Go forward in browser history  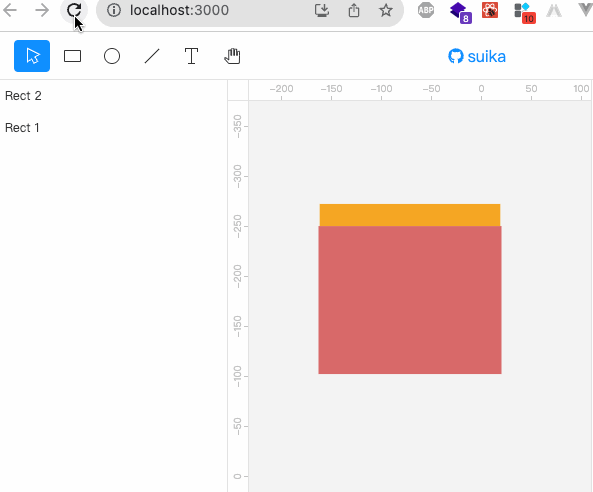42,10
